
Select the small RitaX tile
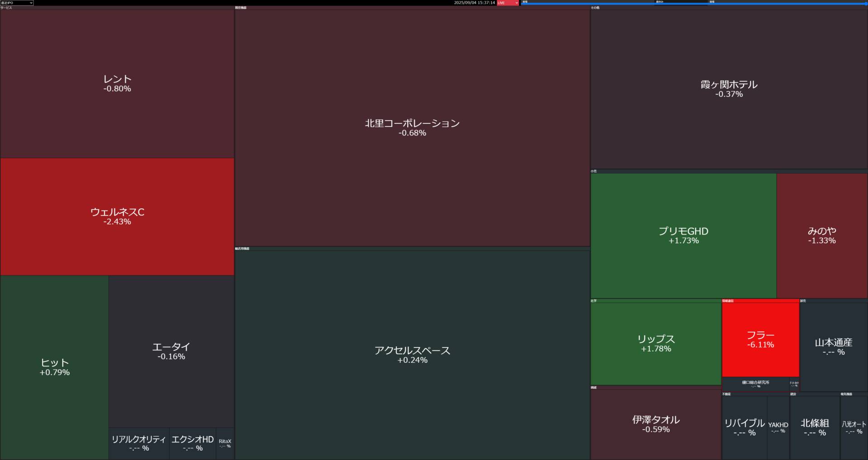click(x=225, y=443)
